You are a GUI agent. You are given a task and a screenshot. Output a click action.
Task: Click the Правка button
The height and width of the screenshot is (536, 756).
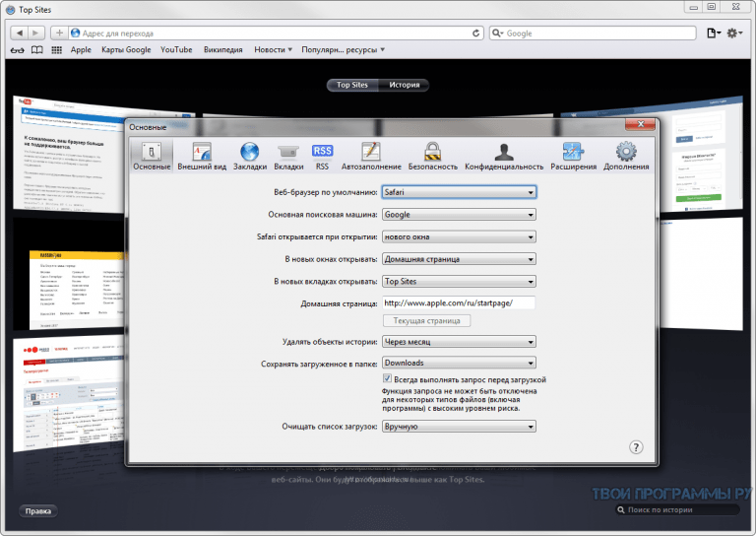pos(38,511)
